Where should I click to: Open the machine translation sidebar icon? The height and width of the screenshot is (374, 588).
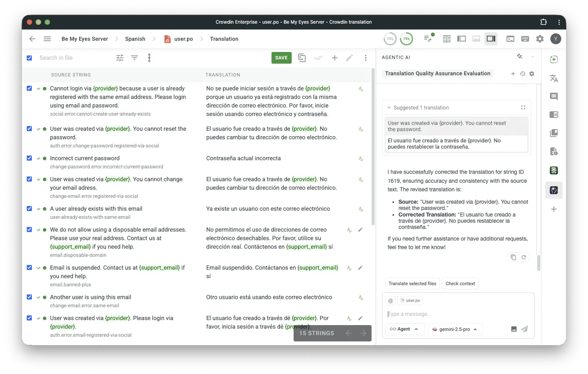tap(553, 79)
